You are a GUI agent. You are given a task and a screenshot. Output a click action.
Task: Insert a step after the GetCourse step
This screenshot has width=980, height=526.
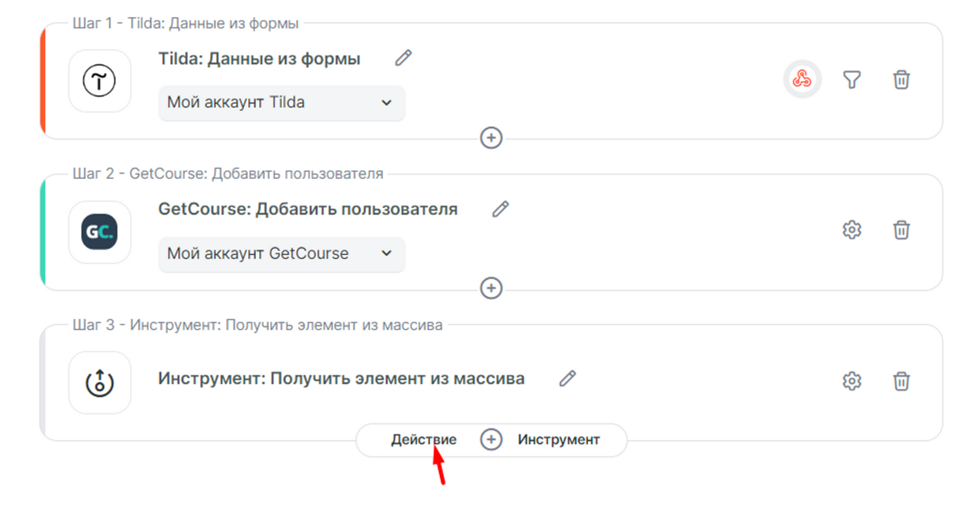tap(491, 288)
